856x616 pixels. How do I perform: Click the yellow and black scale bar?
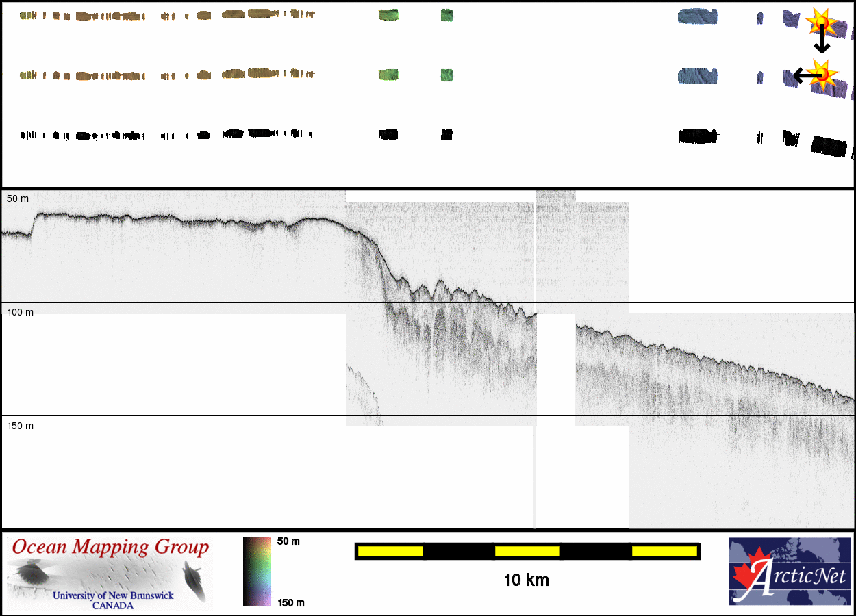pos(527,551)
